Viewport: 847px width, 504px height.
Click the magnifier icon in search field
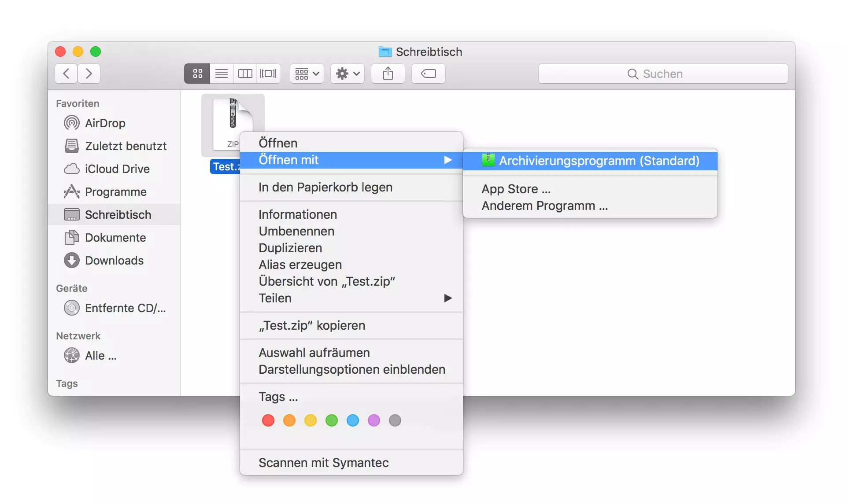(632, 74)
